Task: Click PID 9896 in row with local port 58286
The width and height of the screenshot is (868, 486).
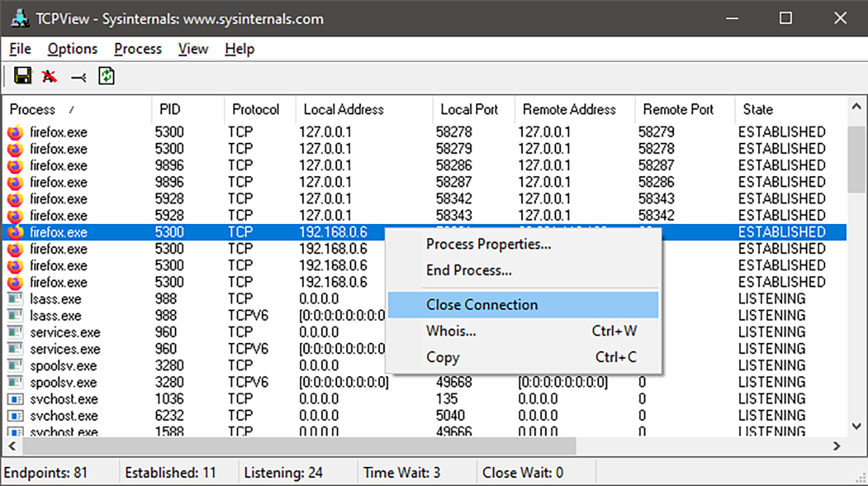Action: coord(170,166)
